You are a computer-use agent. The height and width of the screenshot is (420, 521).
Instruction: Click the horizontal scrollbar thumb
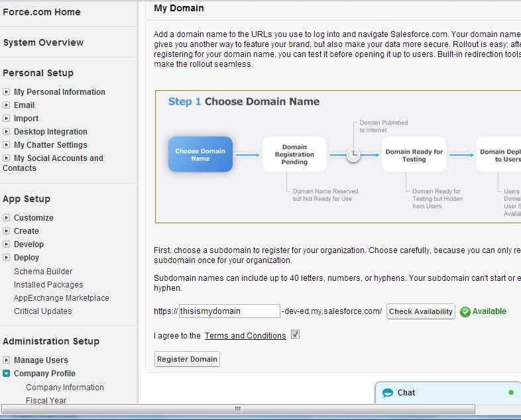(238, 409)
